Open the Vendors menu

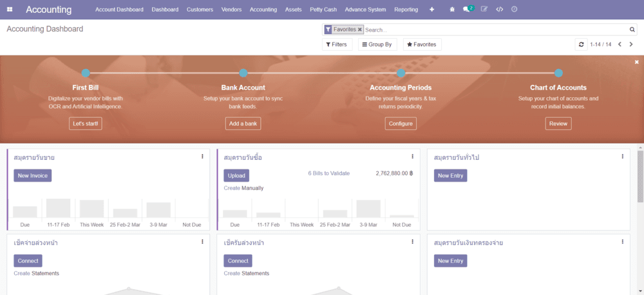[231, 10]
